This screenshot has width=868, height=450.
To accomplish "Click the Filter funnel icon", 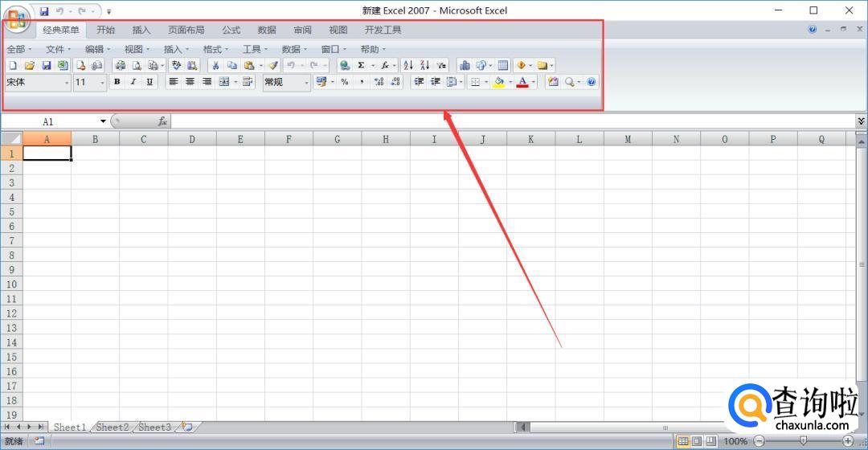I will click(441, 65).
